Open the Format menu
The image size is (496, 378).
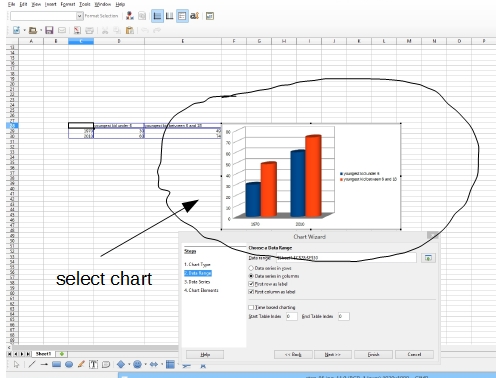pyautogui.click(x=68, y=4)
